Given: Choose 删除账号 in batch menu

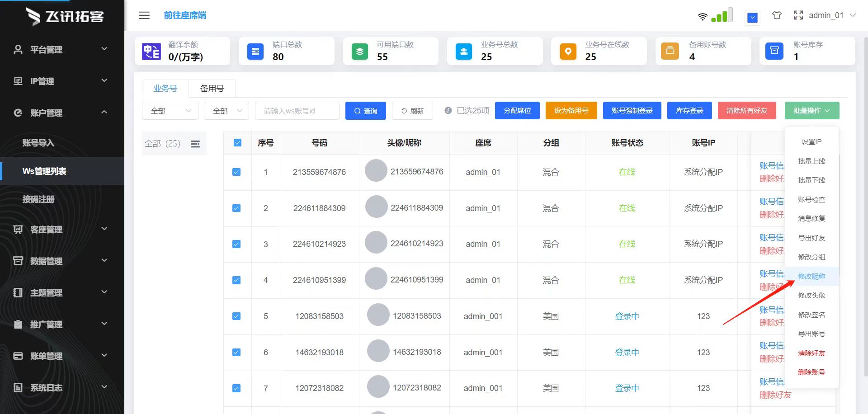Looking at the screenshot, I should (811, 372).
